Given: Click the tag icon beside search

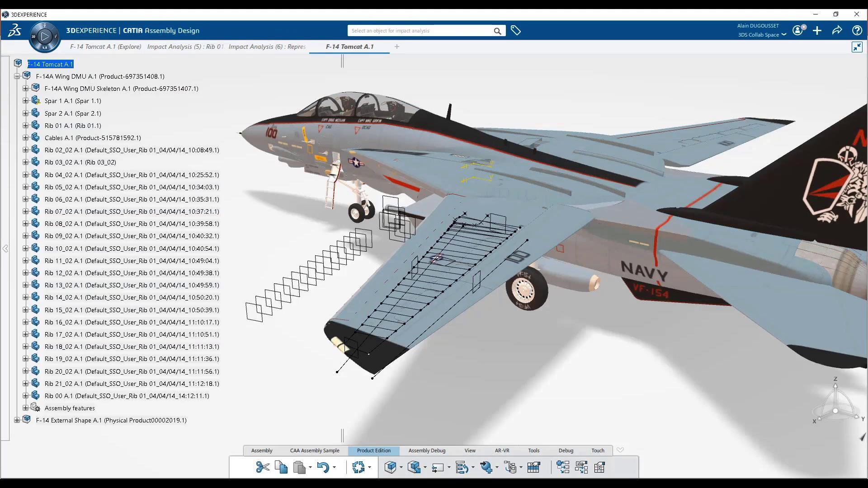Looking at the screenshot, I should [515, 31].
